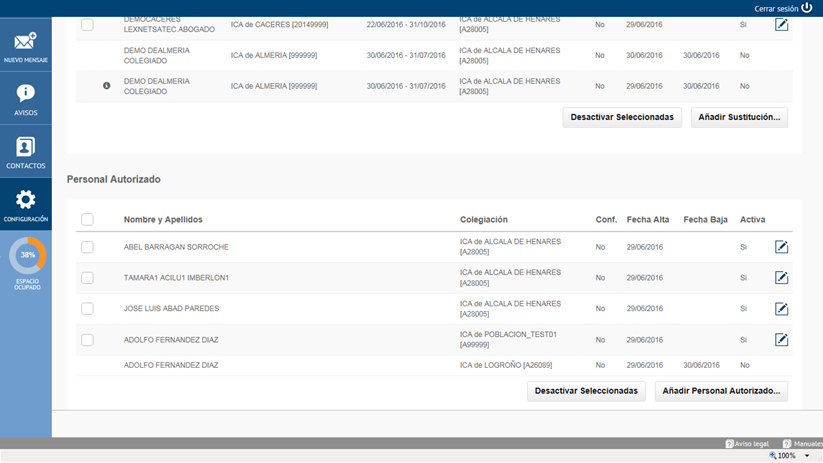Open the Nuevo Mensaje envelope icon

click(25, 43)
